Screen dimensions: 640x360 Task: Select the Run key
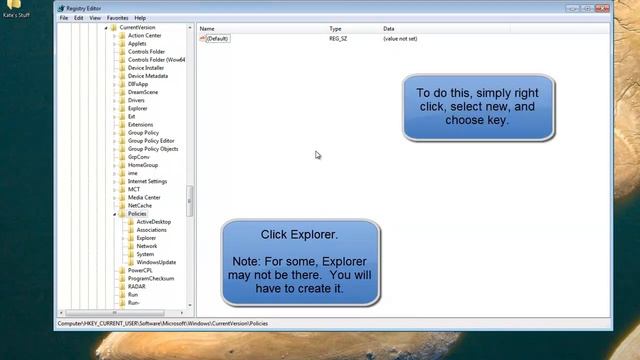(x=133, y=295)
